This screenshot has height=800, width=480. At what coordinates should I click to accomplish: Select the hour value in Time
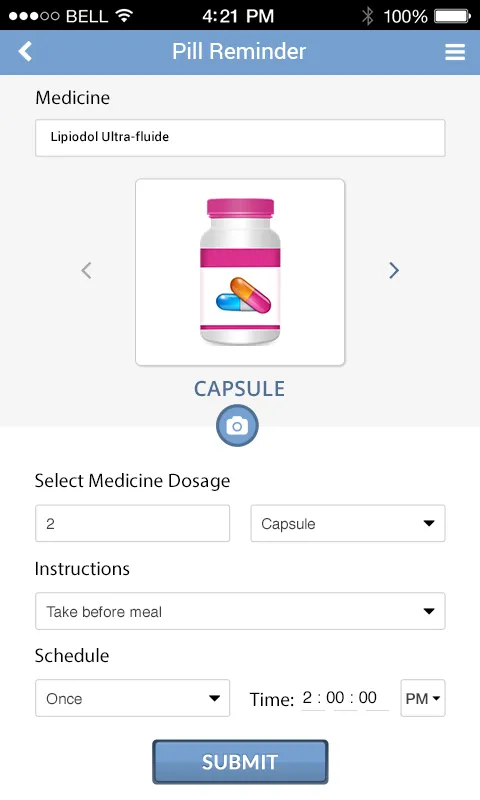tap(308, 697)
